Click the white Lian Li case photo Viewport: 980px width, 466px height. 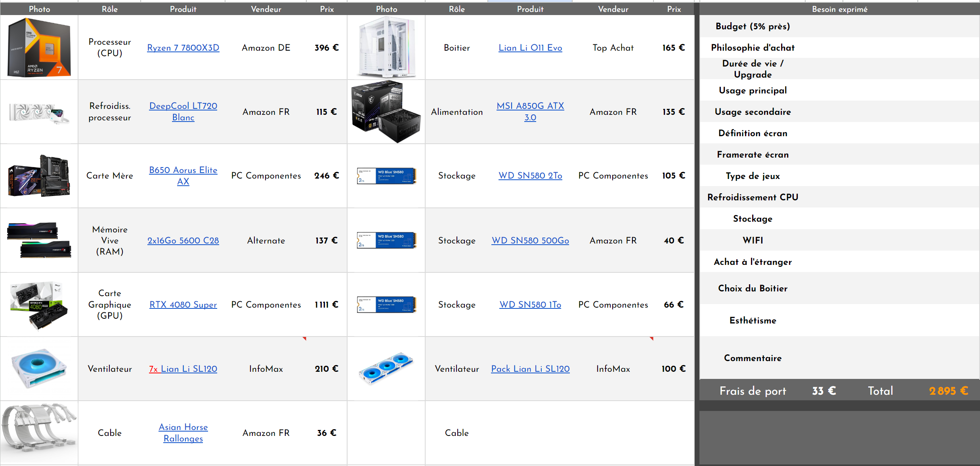386,48
